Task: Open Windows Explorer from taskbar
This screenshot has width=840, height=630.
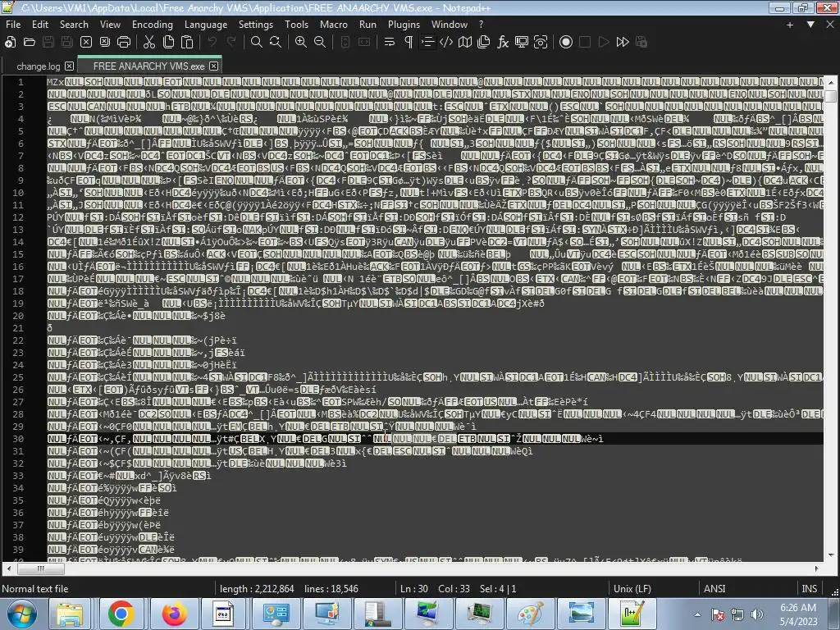Action: (x=71, y=614)
